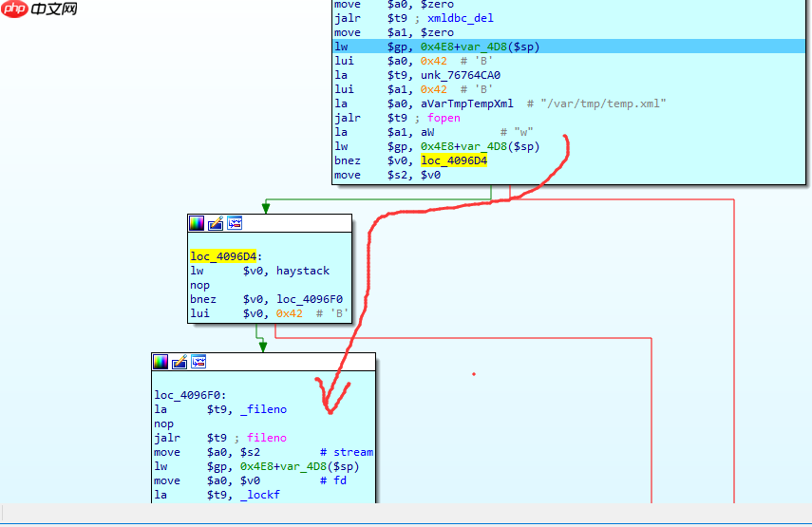Click loc_4096F0 node title bar

264,362
